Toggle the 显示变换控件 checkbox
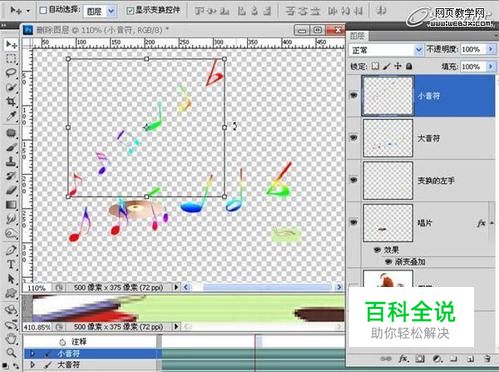The width and height of the screenshot is (499, 372). point(130,11)
